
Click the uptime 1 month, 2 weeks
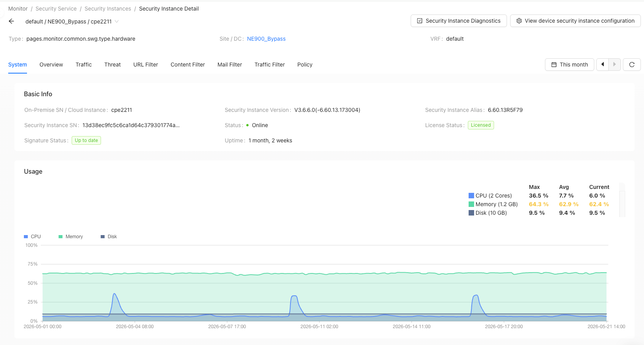(270, 140)
